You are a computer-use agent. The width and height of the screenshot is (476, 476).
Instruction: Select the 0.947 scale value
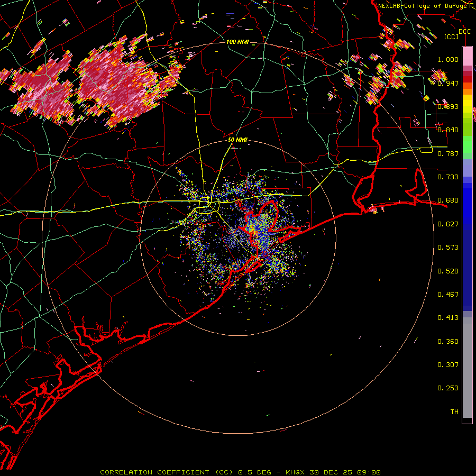[x=448, y=83]
